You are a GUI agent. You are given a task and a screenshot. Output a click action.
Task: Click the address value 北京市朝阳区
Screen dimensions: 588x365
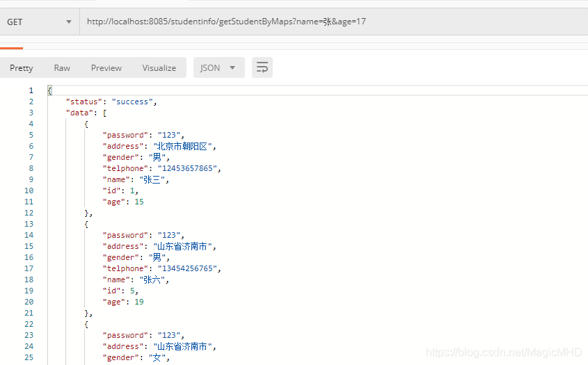coord(182,146)
